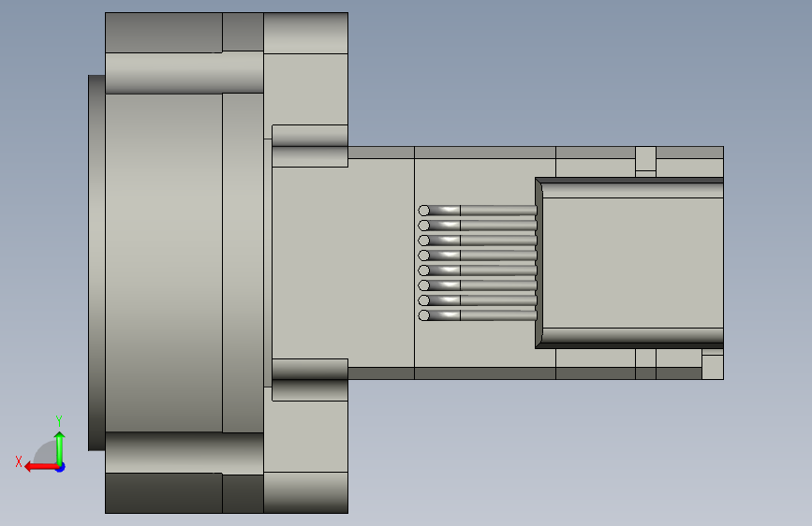
Task: Select the top coil spring wire
Action: tap(478, 211)
